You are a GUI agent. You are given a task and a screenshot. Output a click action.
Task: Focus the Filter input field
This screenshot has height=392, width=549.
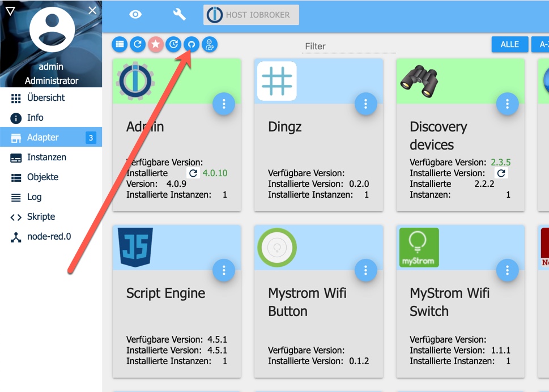tap(349, 46)
